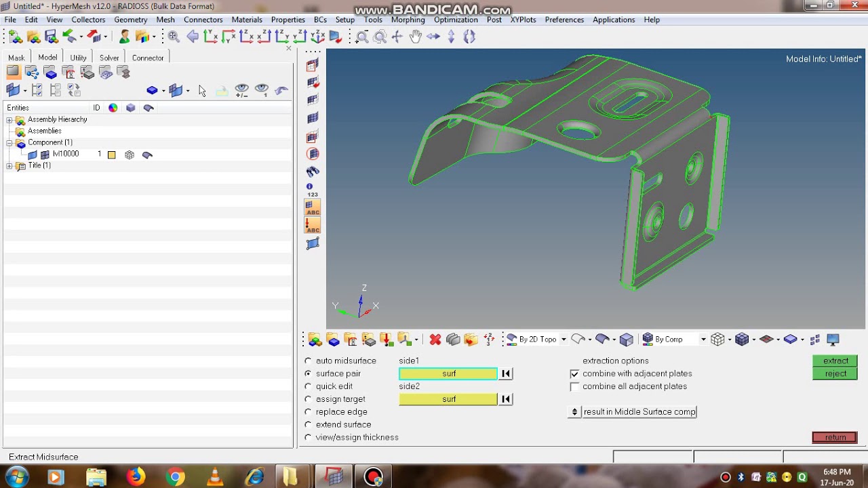
Task: Click the Component view icon in browser
Action: click(51, 73)
